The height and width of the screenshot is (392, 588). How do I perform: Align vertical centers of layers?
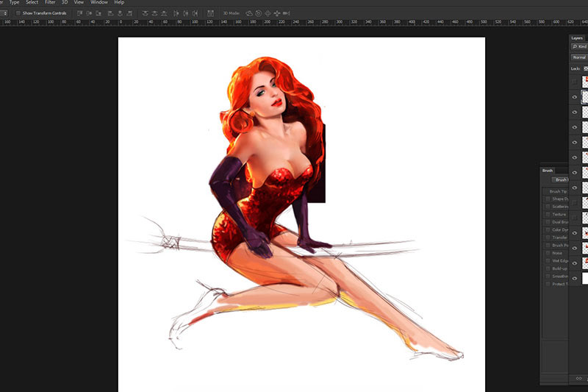tap(89, 13)
